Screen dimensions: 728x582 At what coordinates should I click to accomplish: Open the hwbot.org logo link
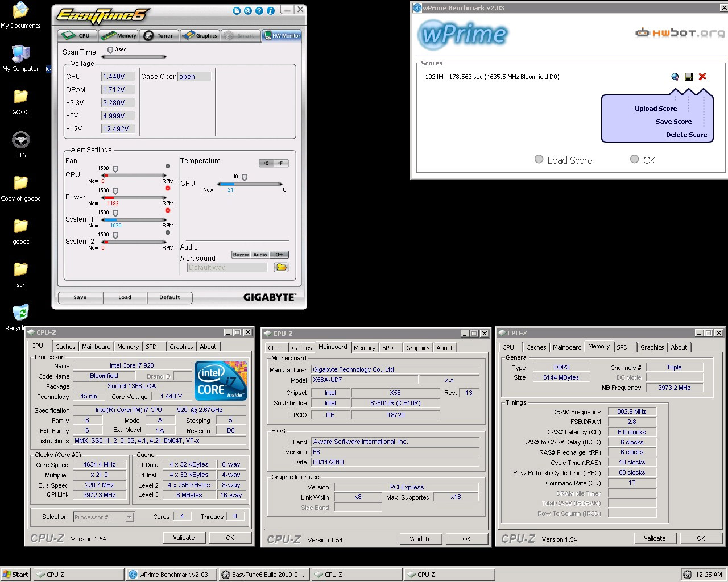(680, 33)
